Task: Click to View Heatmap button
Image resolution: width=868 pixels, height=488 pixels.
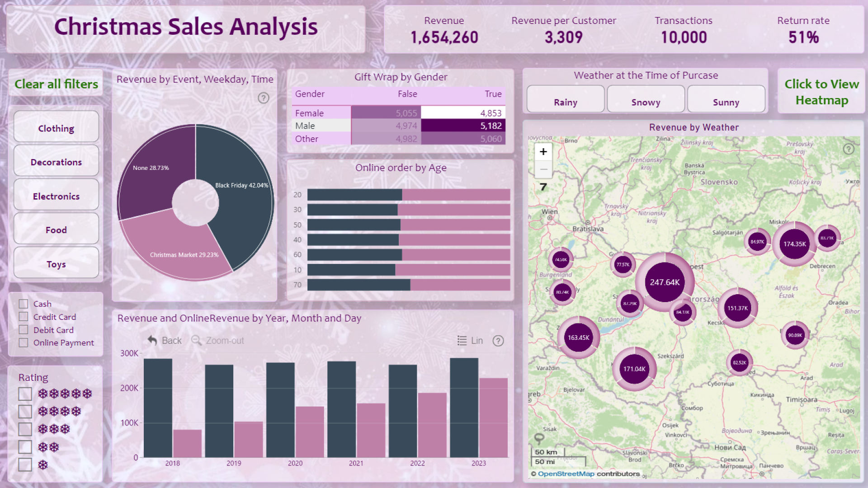Action: point(821,92)
